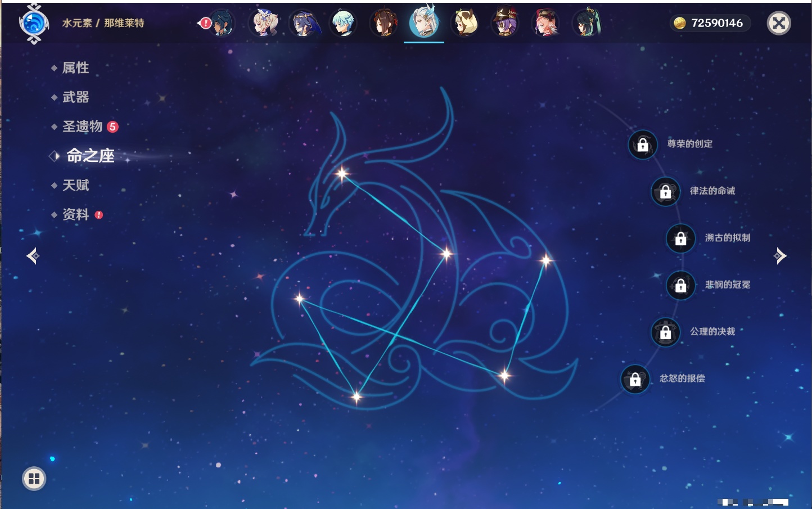
Task: Select the Kaeya avatar with red alert badge
Action: click(x=221, y=23)
